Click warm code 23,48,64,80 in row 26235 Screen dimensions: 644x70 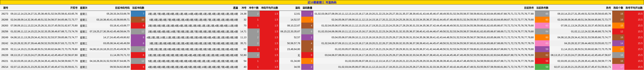(x=294, y=49)
